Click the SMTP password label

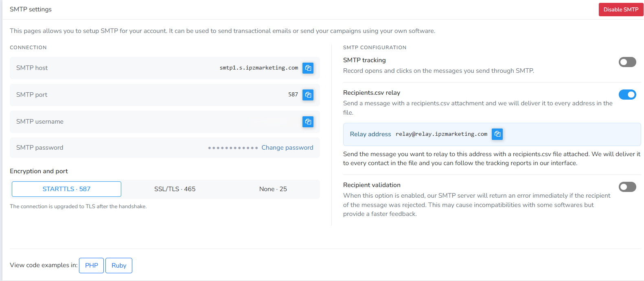click(39, 148)
